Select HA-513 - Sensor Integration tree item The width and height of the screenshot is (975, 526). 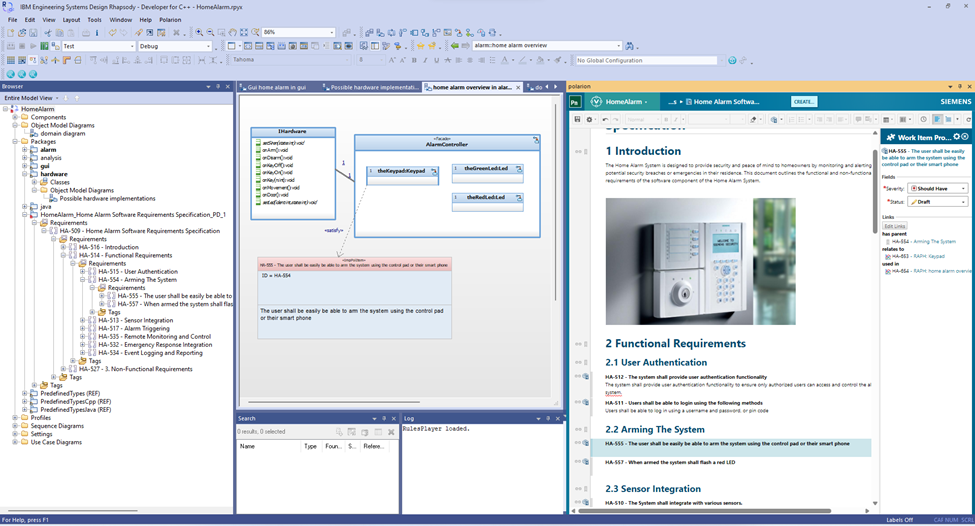click(136, 320)
